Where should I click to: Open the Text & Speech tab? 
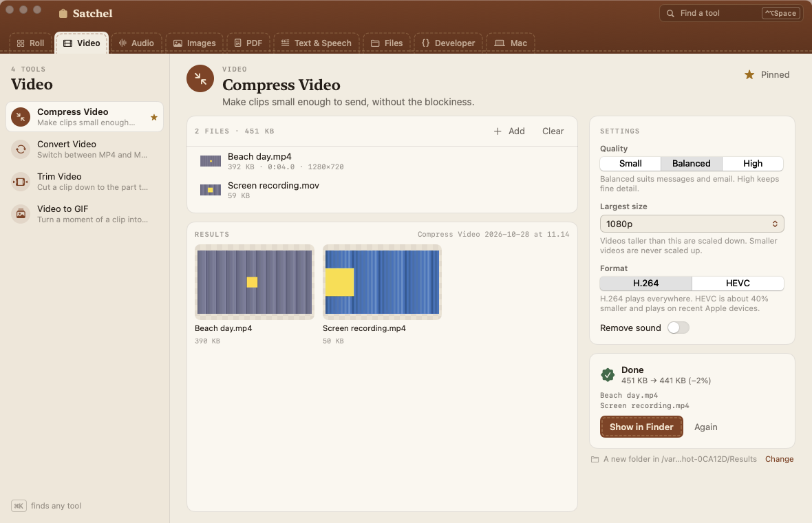tap(316, 43)
